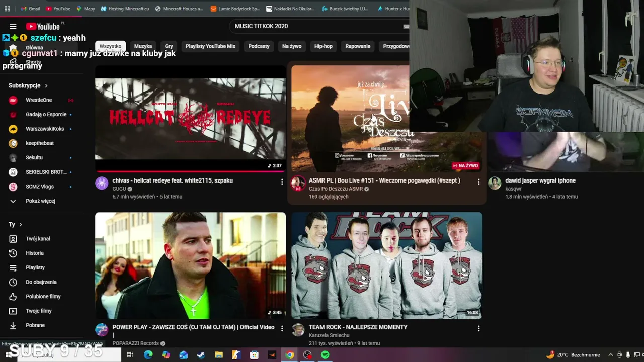Open the Karuzela Smiechu channel name
This screenshot has width=644, height=362.
[x=329, y=335]
